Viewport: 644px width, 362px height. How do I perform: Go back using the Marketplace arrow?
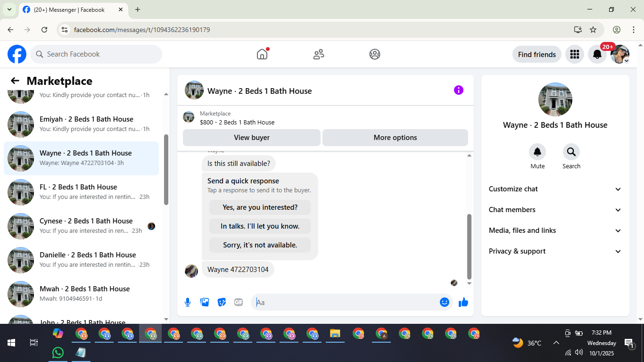pos(15,81)
